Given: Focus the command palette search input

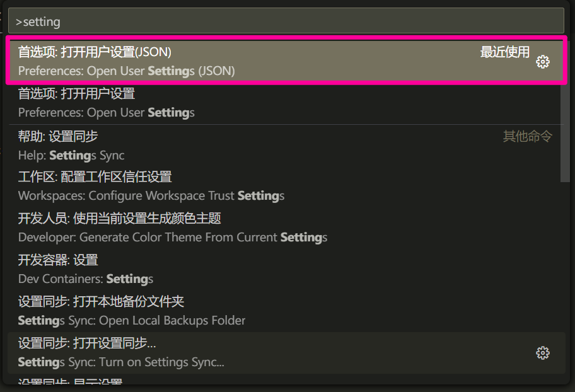Looking at the screenshot, I should click(x=286, y=21).
